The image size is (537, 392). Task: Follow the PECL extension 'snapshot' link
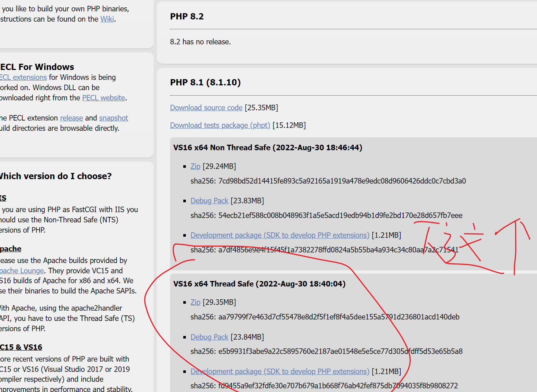pyautogui.click(x=114, y=118)
